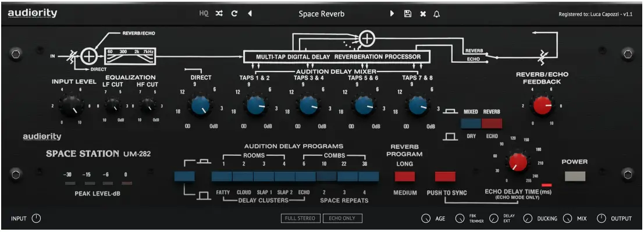Enable Full Stereo mode
The image size is (644, 232).
(301, 219)
